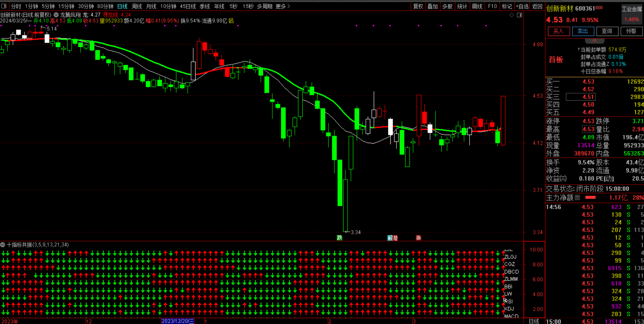This screenshot has height=324, width=644.
Task: Select the 15分钟 period tab
Action: [x=66, y=6]
